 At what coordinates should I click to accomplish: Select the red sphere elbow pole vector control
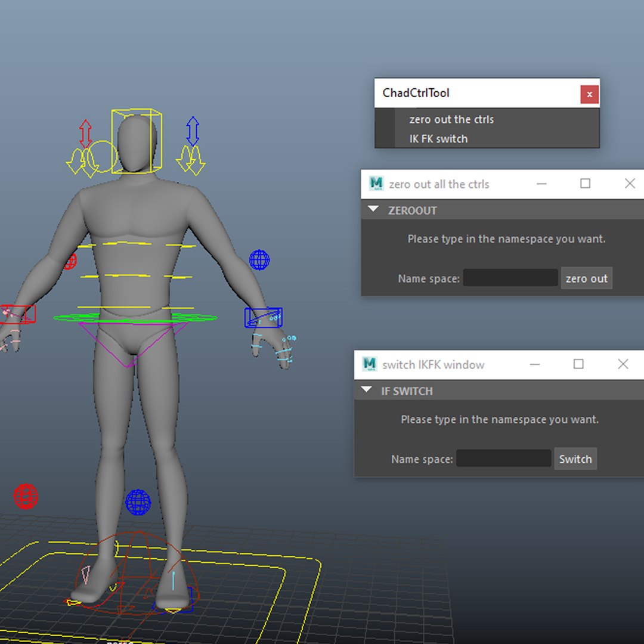tap(70, 262)
